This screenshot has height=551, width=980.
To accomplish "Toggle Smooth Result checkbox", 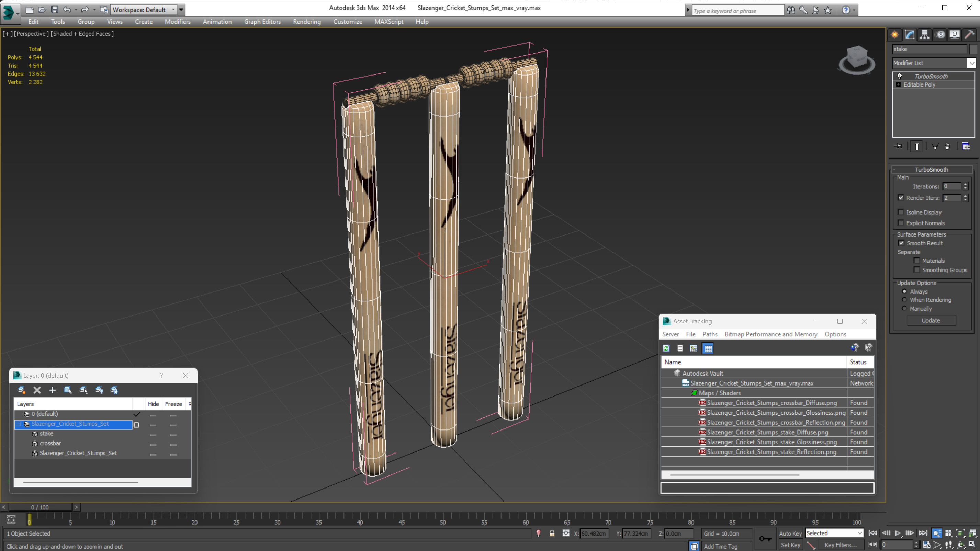I will [901, 243].
